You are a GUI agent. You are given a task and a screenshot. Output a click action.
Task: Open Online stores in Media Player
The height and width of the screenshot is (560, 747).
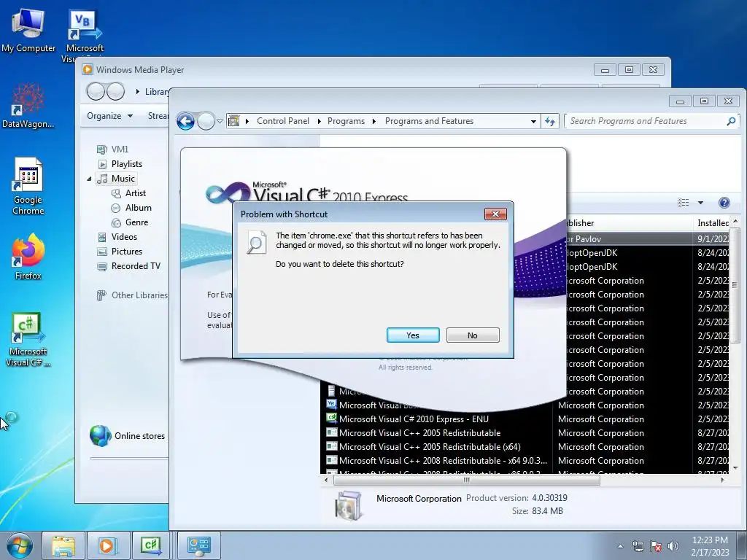[128, 436]
